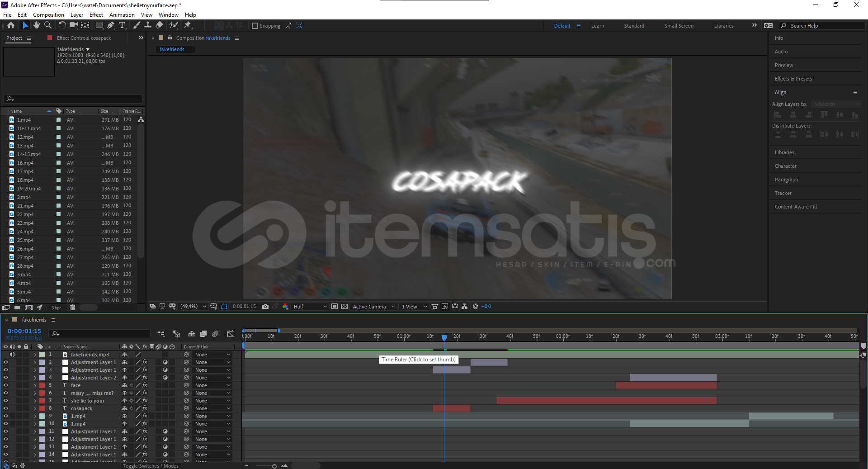This screenshot has height=469, width=868.
Task: Select the Horizontal Type tool
Action: coord(122,25)
